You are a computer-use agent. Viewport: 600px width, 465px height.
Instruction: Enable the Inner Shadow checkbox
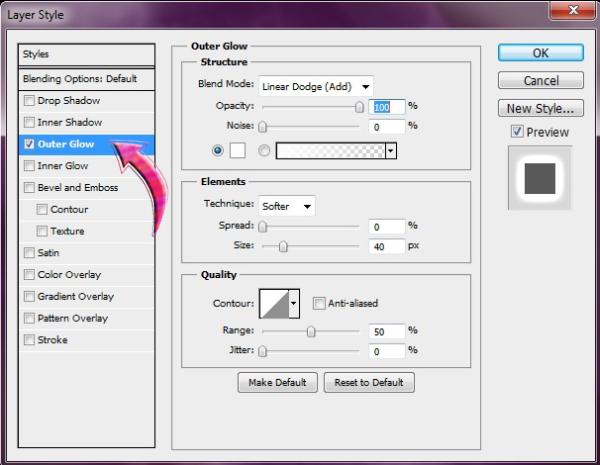[x=29, y=122]
